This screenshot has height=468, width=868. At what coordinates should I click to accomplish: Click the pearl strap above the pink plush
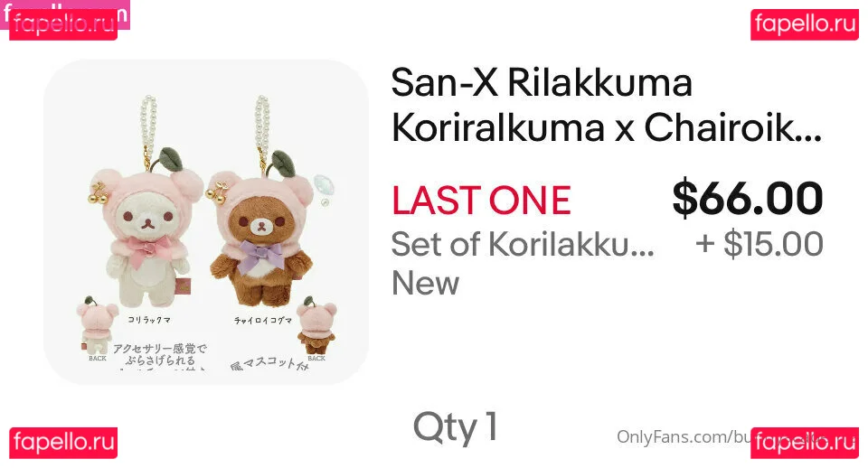pyautogui.click(x=147, y=130)
